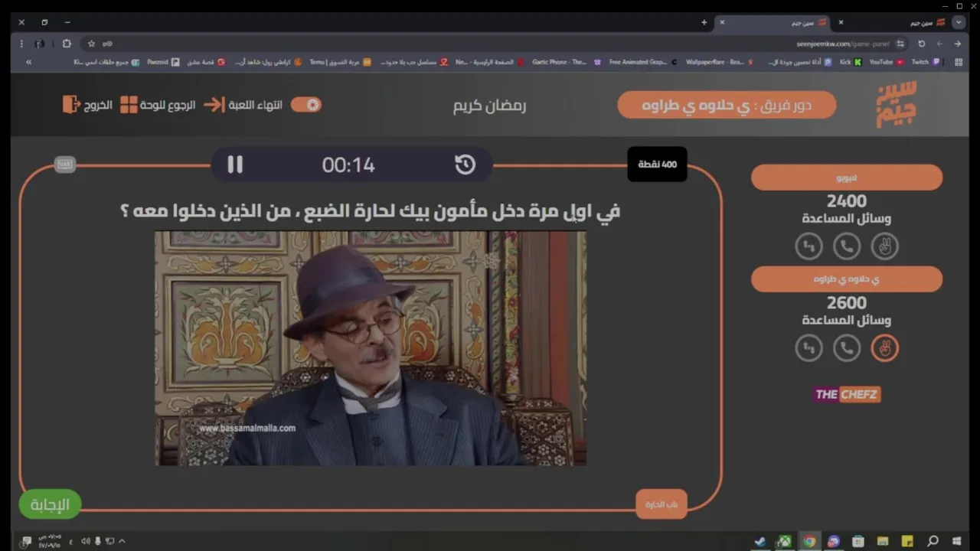
Task: Open the YouTube bookmark
Action: tap(887, 62)
